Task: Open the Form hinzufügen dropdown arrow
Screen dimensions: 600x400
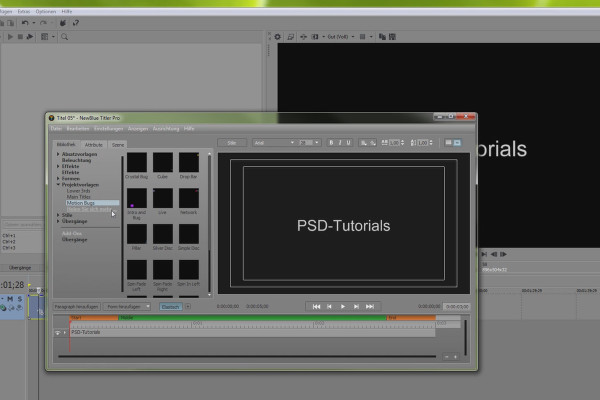Action: click(148, 307)
